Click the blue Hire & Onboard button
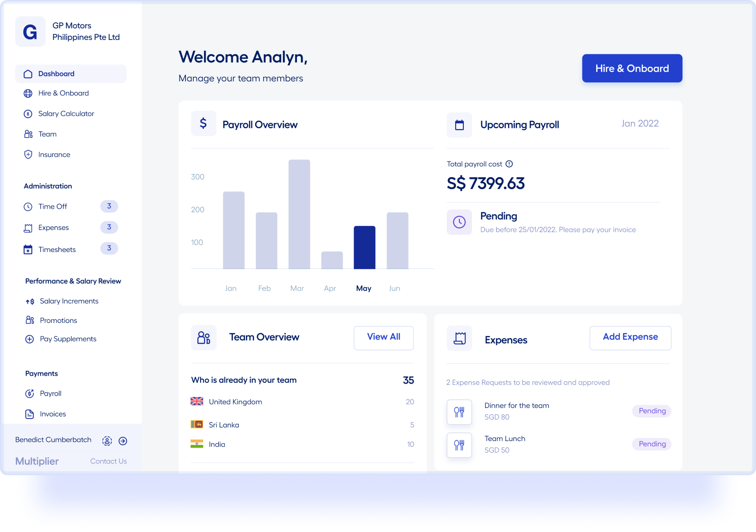Screen dimensions: 756x532 [x=632, y=69]
